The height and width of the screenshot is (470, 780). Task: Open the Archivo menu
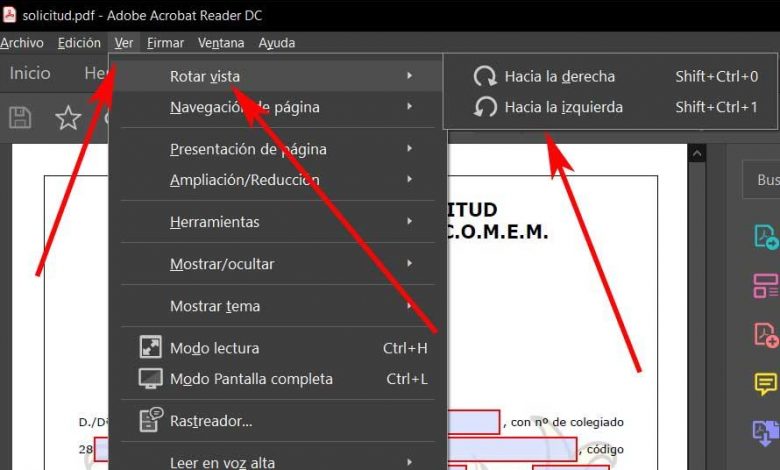tap(22, 43)
